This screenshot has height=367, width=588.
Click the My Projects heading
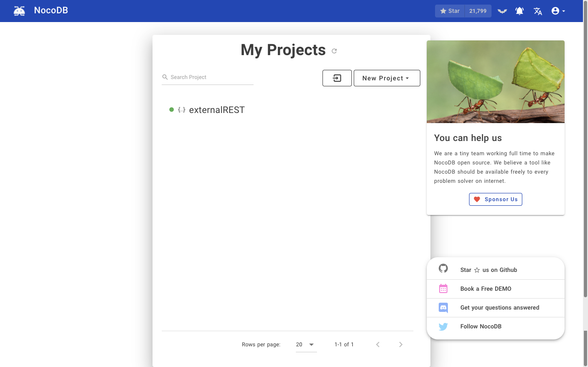tap(283, 50)
